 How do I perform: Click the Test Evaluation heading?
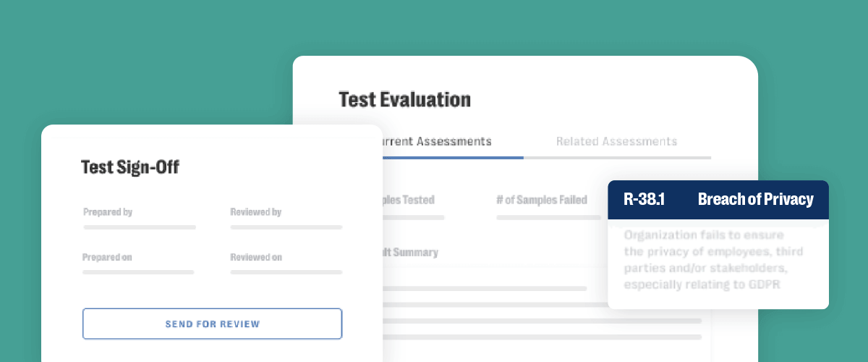click(404, 99)
